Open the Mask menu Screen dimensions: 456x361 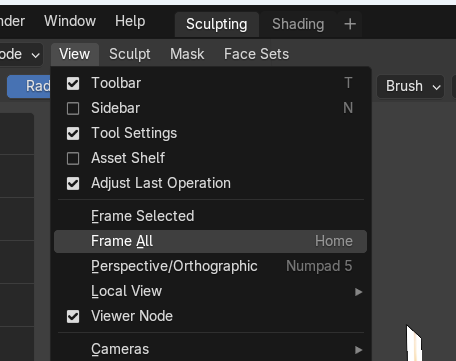187,54
